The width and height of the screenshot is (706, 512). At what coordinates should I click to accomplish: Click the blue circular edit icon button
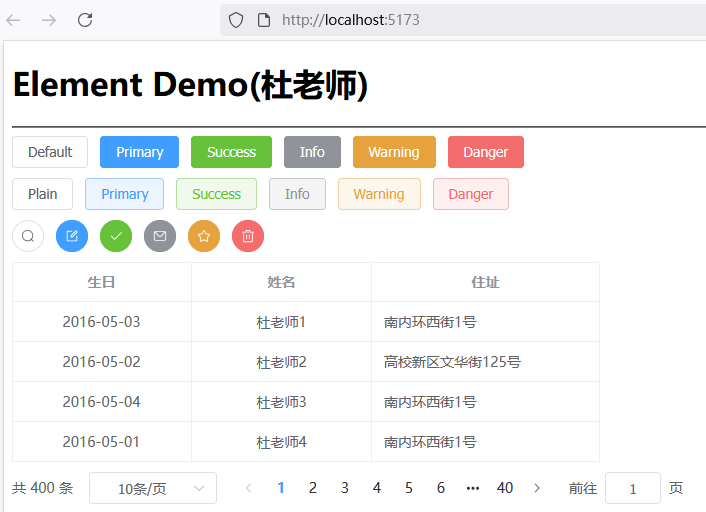72,236
